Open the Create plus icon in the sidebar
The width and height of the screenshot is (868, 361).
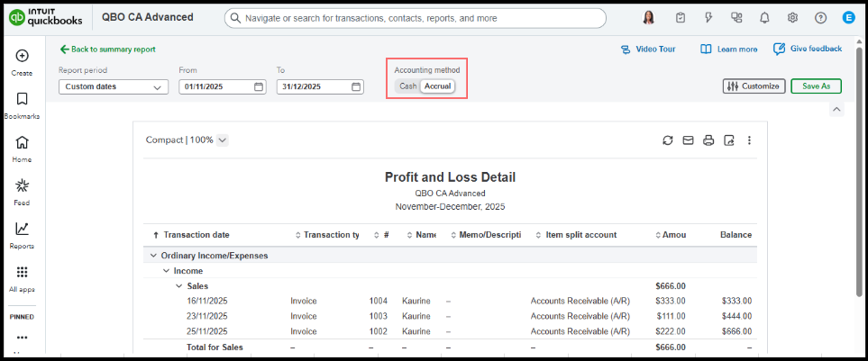tap(23, 56)
